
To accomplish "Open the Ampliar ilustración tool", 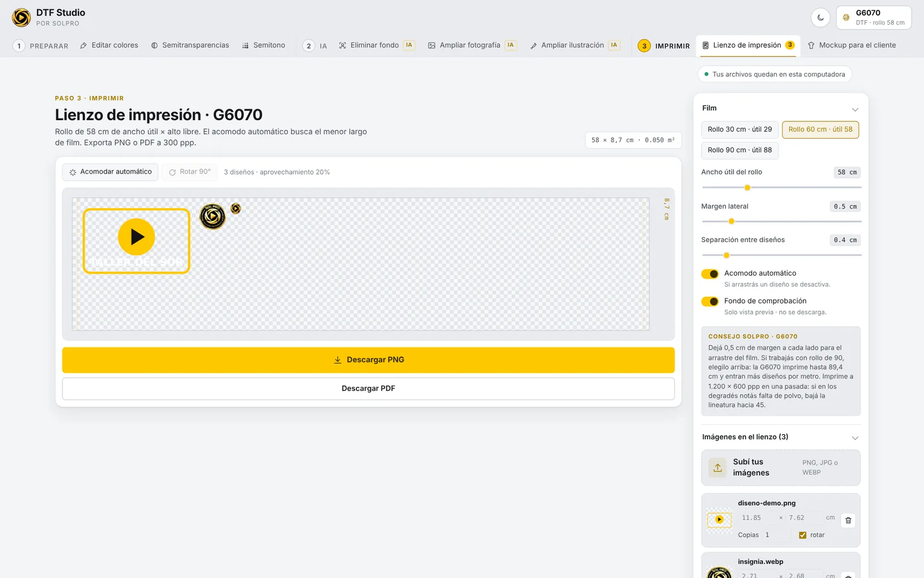I will click(x=575, y=45).
